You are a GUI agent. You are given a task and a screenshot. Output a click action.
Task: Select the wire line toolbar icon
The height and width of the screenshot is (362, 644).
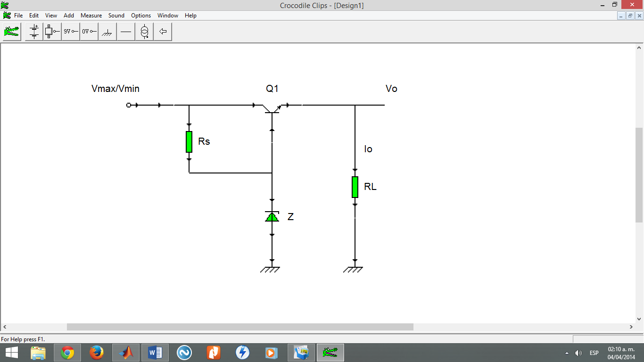tap(126, 32)
